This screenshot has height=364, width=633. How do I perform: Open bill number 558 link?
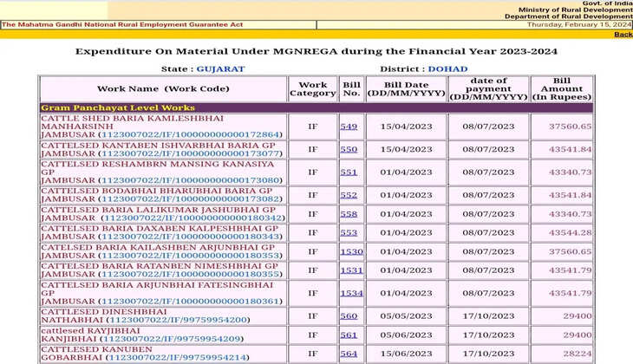(x=349, y=214)
